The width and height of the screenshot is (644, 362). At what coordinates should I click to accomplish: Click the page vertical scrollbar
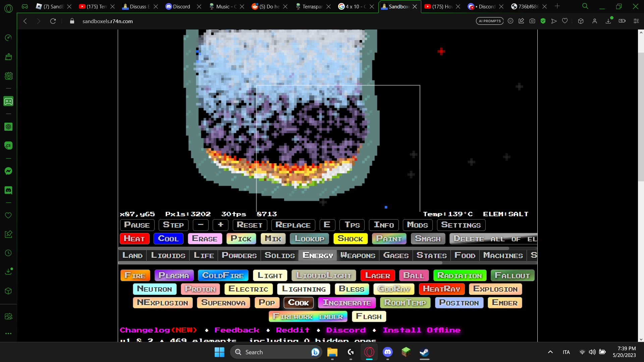pyautogui.click(x=641, y=117)
